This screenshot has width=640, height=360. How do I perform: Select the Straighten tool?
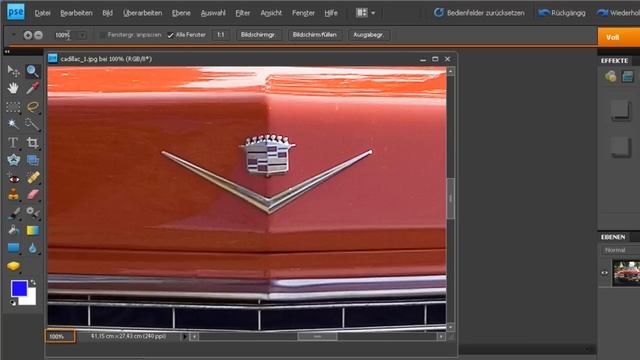[x=32, y=160]
